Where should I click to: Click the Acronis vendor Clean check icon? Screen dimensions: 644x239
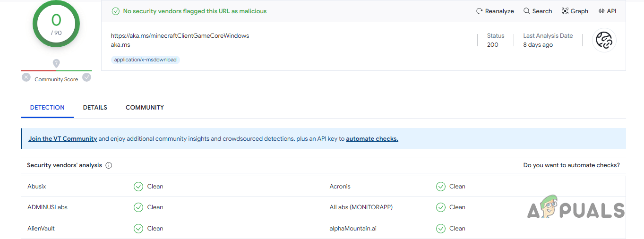441,187
